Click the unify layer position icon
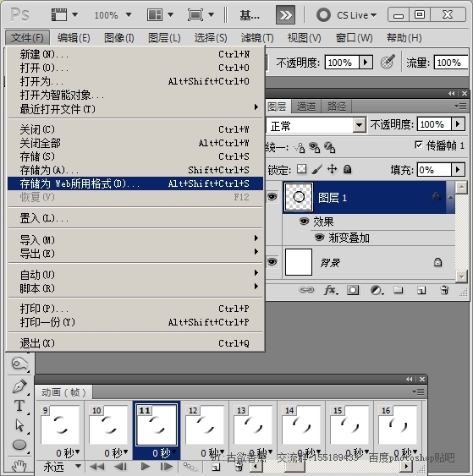The image size is (473, 476). click(x=300, y=148)
